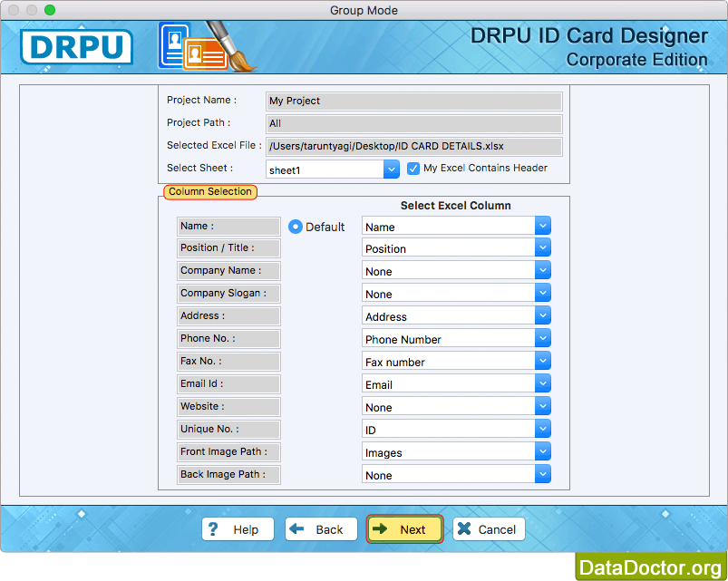Viewport: 728px width, 581px height.
Task: Click the Corporate Edition subtitle text
Action: (636, 60)
